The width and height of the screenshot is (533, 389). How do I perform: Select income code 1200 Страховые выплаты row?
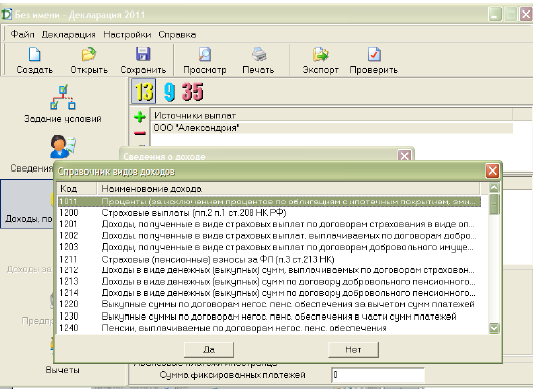pyautogui.click(x=269, y=213)
